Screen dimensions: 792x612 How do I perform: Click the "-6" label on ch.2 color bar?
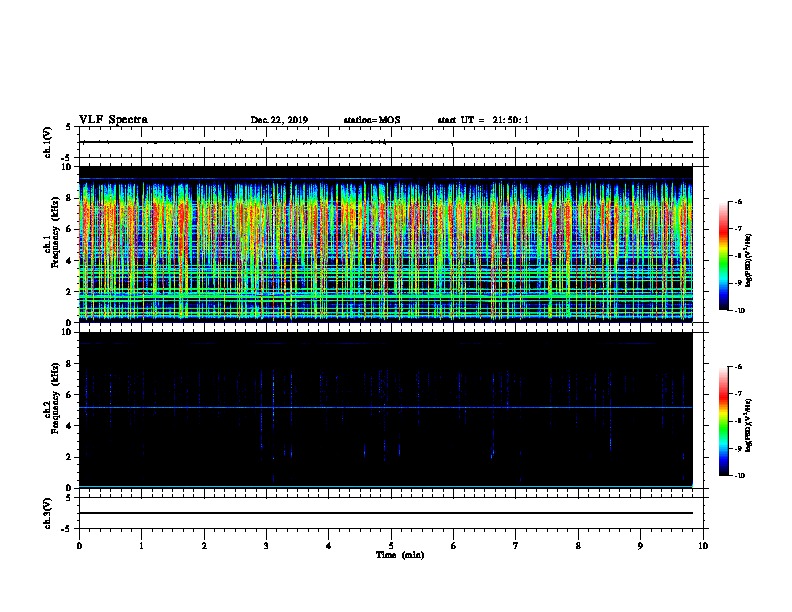click(x=738, y=367)
